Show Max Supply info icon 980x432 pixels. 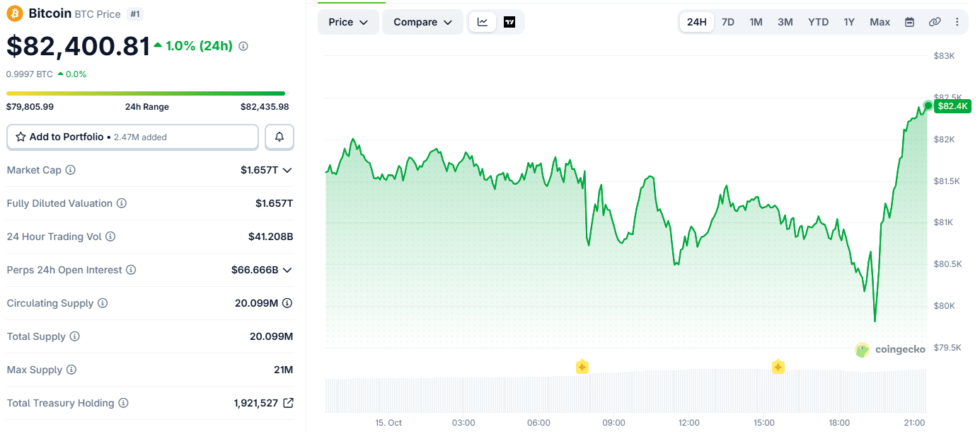pos(71,370)
